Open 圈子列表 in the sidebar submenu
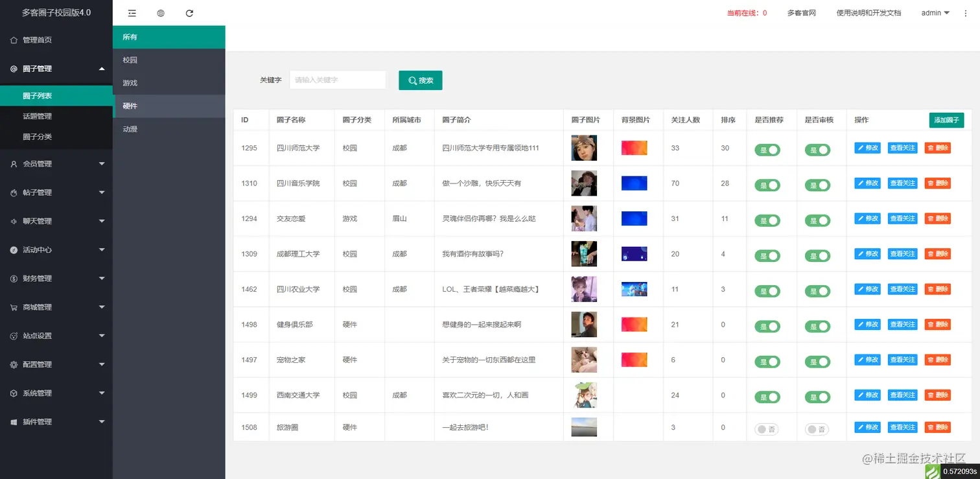This screenshot has height=479, width=980. tap(56, 96)
